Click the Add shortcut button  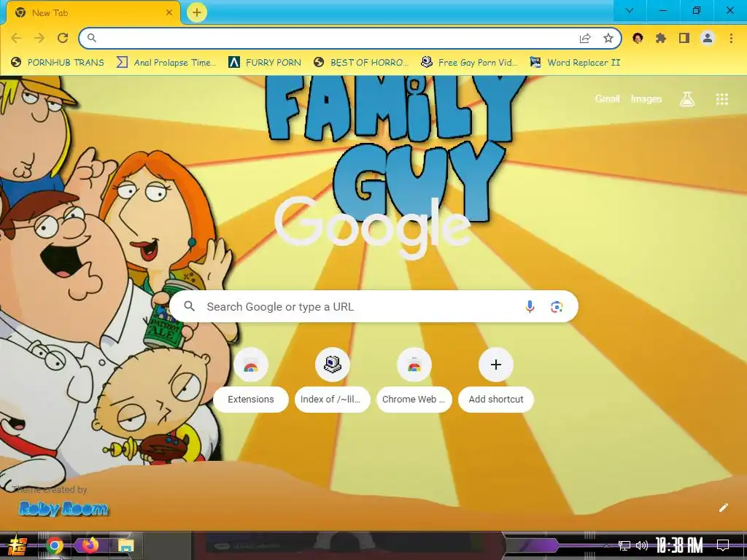click(495, 381)
